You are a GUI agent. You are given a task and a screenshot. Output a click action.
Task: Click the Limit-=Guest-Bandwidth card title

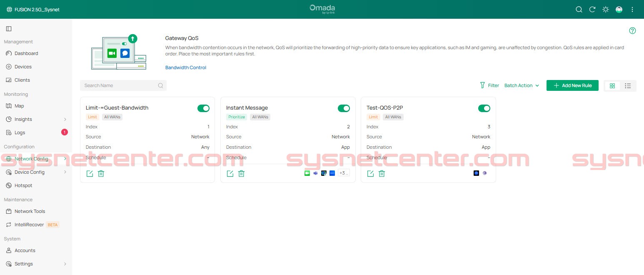117,107
